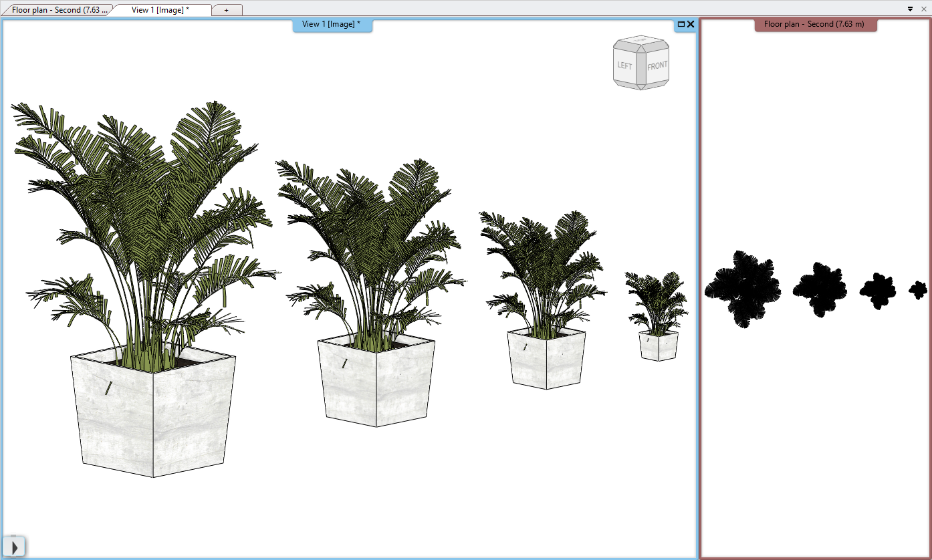The width and height of the screenshot is (932, 560).
Task: Select the second largest potted palm
Action: point(376,381)
